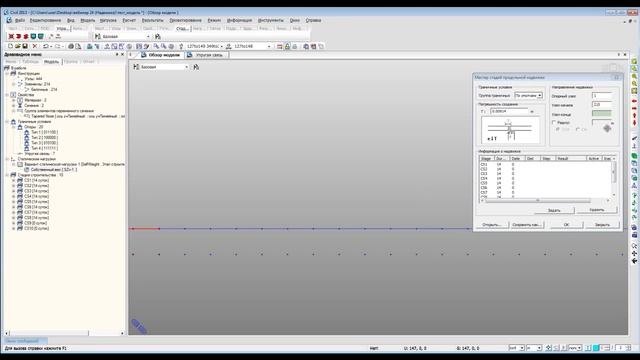Click the Опорный узел input field
The width and height of the screenshot is (640, 360).
pyautogui.click(x=602, y=96)
